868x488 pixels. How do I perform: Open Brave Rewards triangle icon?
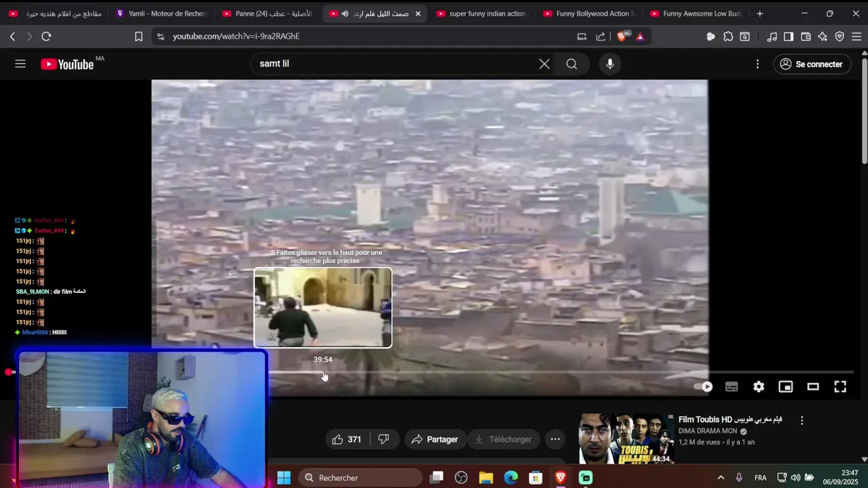tap(639, 37)
